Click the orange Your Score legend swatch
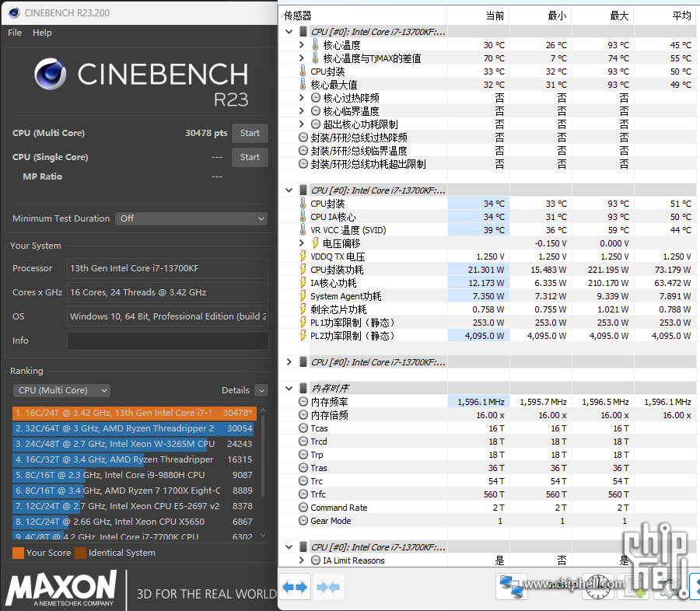This screenshot has width=700, height=611. click(x=19, y=553)
